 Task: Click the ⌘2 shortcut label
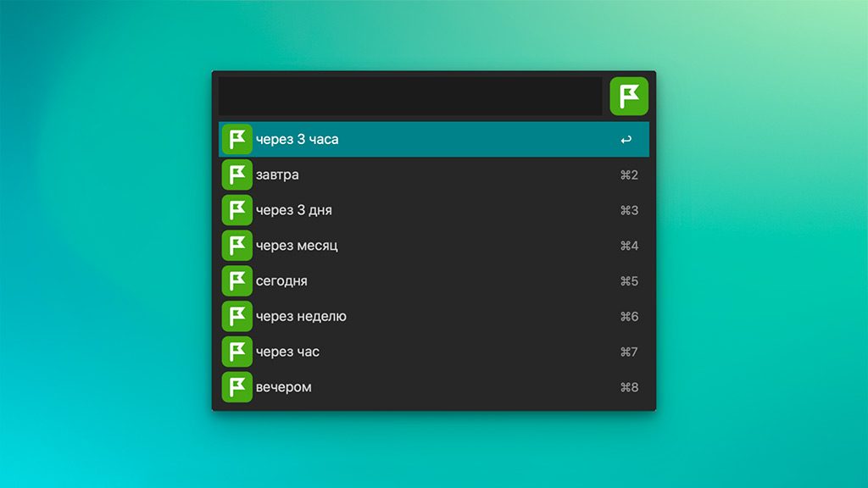[630, 175]
